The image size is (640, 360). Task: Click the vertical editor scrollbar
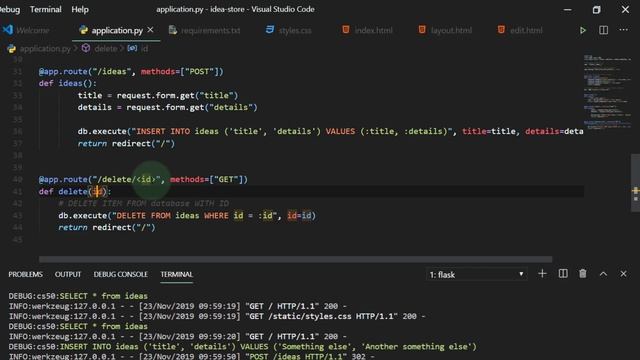[x=635, y=183]
